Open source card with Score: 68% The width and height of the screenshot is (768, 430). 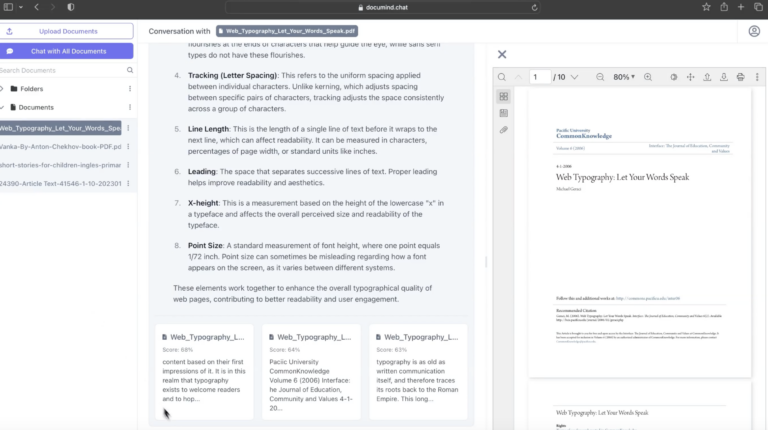click(x=204, y=372)
